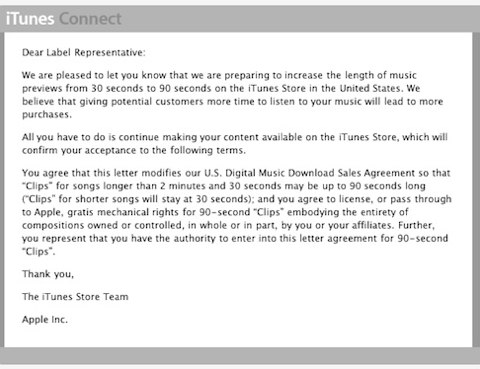The width and height of the screenshot is (480, 369).
Task: Click the first paragraph about music previews
Action: [233, 95]
